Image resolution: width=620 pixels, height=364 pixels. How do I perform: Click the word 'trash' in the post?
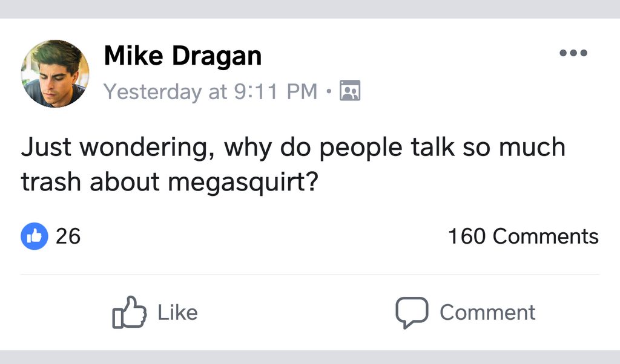51,183
